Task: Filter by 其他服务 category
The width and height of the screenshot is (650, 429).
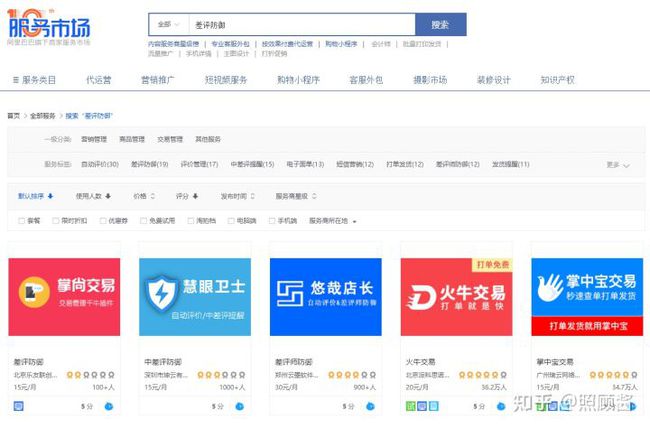Action: pyautogui.click(x=208, y=139)
